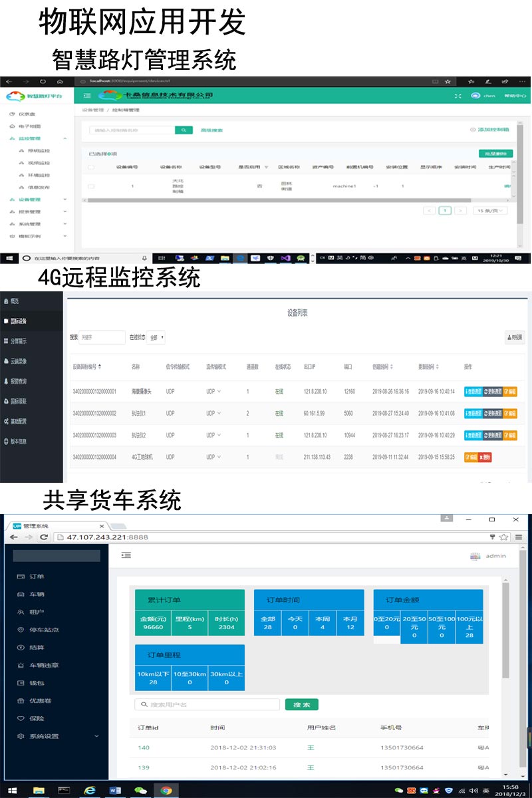Open the 15 条/页 page size dropdown
Image resolution: width=532 pixels, height=798 pixels.
(x=490, y=210)
